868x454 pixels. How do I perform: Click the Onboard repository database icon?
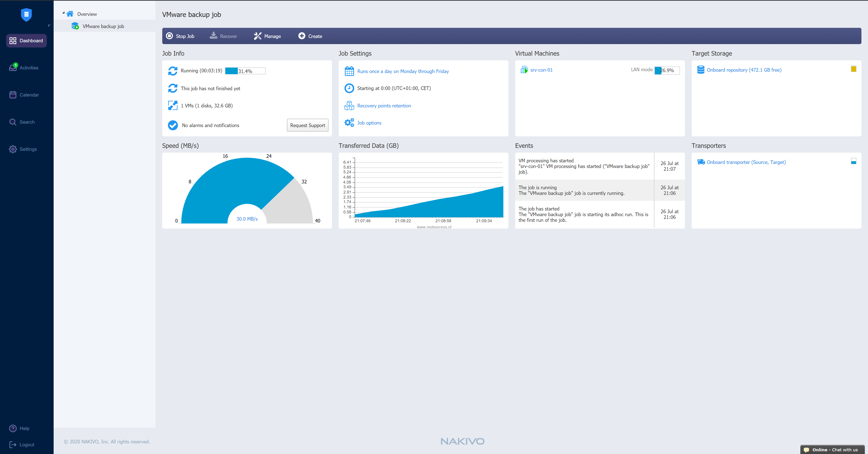click(701, 70)
